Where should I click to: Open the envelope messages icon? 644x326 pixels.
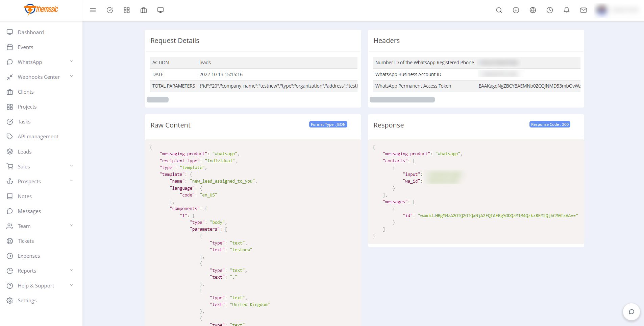click(584, 10)
